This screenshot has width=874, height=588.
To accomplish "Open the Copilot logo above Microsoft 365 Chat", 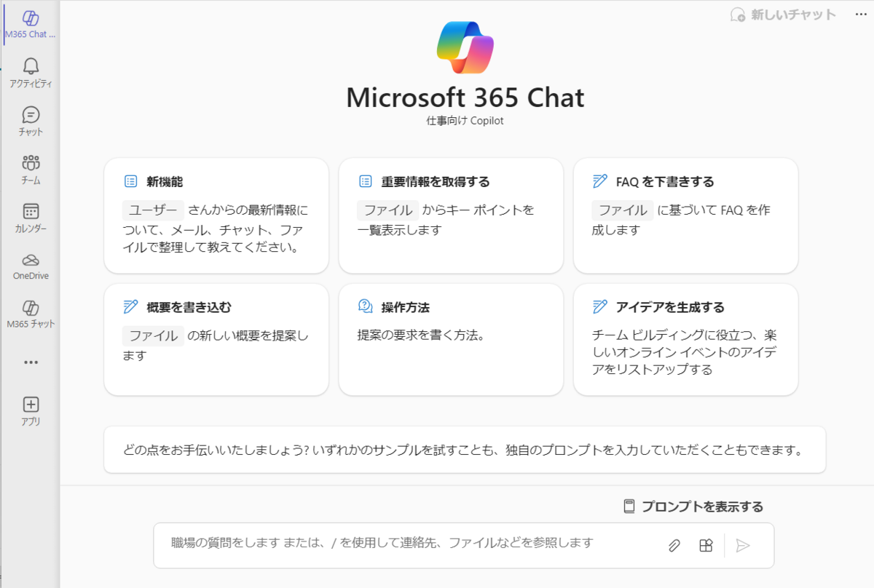I will pos(465,48).
